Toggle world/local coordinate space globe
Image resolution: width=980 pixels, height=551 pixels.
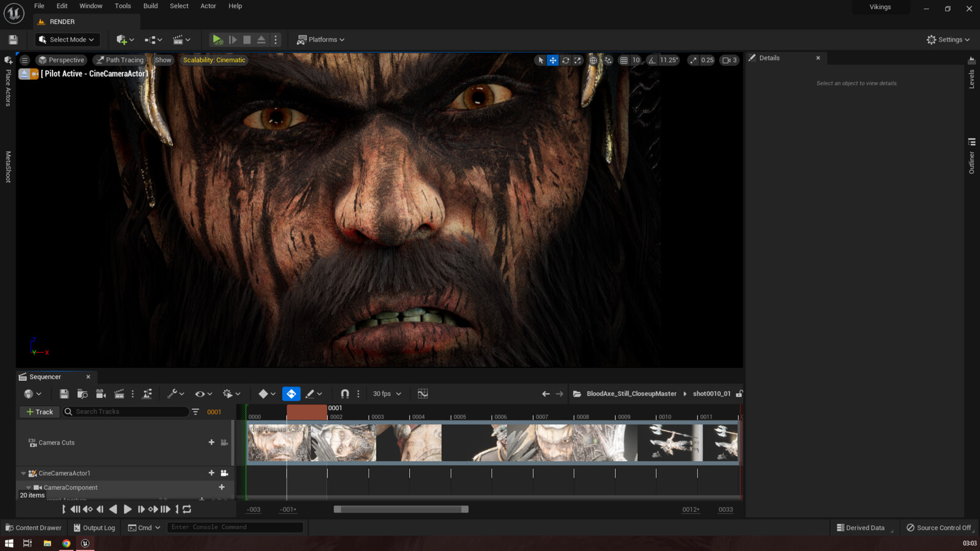click(594, 60)
